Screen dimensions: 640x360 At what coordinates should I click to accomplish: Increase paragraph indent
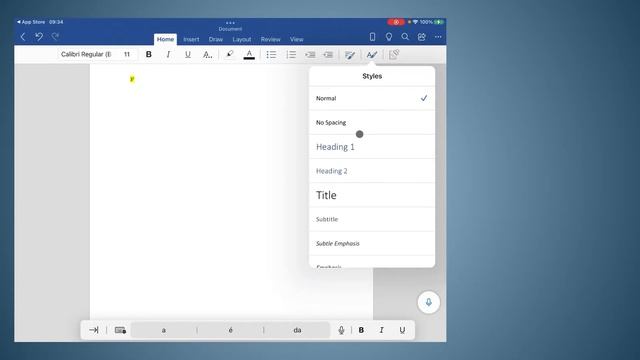[x=328, y=54]
